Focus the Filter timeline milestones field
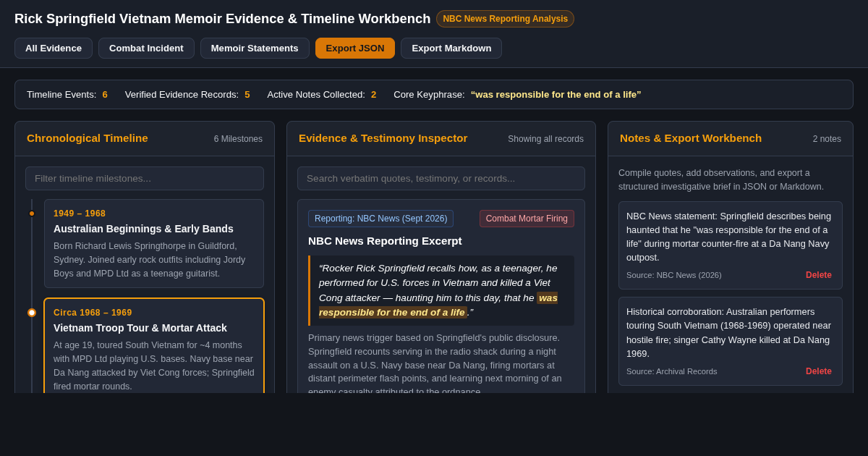The height and width of the screenshot is (456, 868). tap(145, 179)
